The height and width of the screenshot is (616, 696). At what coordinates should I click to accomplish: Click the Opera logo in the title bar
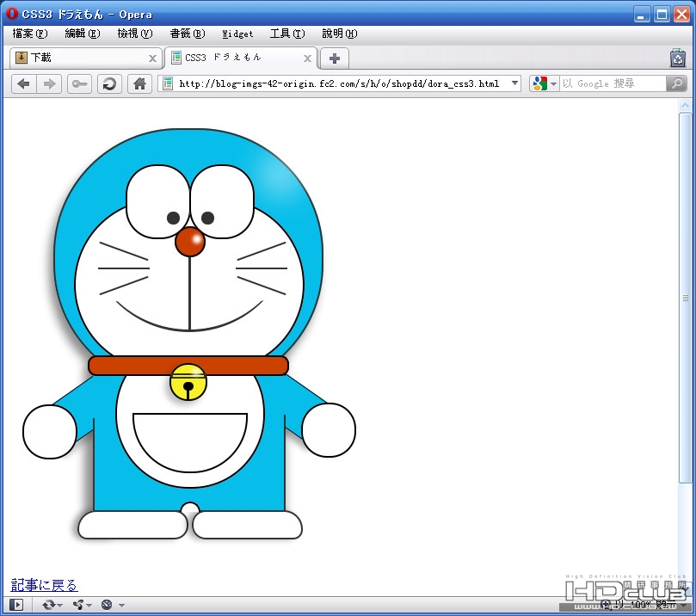tap(11, 13)
